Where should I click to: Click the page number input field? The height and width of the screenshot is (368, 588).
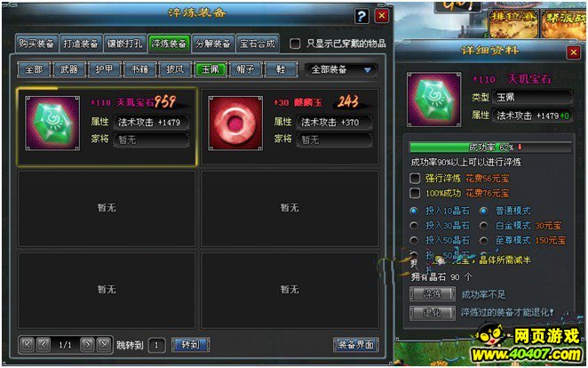(156, 345)
